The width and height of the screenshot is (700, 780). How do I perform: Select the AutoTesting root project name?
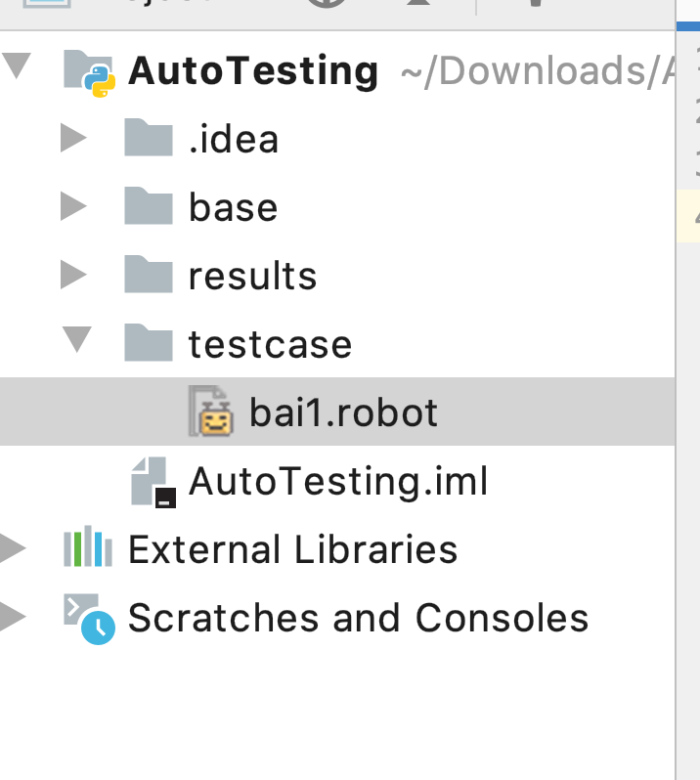click(253, 71)
